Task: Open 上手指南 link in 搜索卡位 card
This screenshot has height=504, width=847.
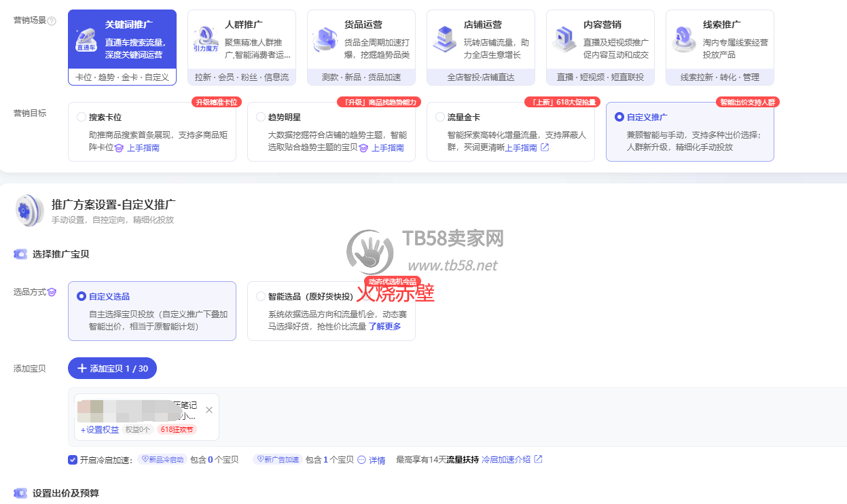Action: (143, 147)
